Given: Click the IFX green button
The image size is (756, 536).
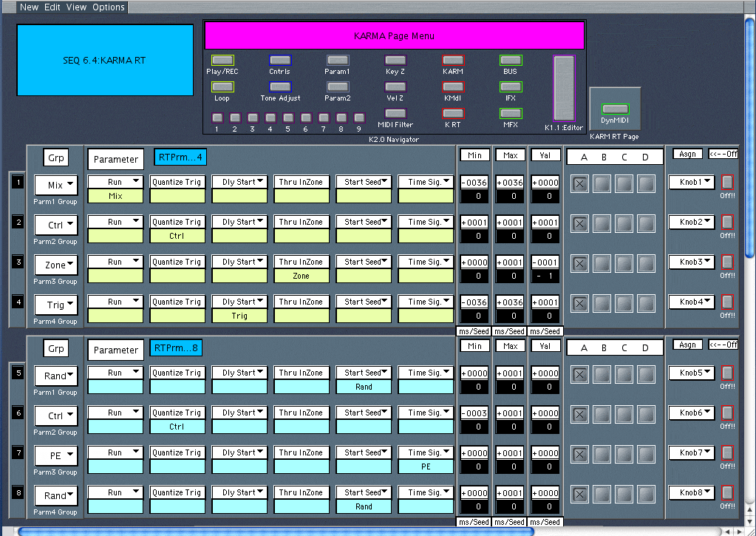Looking at the screenshot, I should tap(511, 87).
